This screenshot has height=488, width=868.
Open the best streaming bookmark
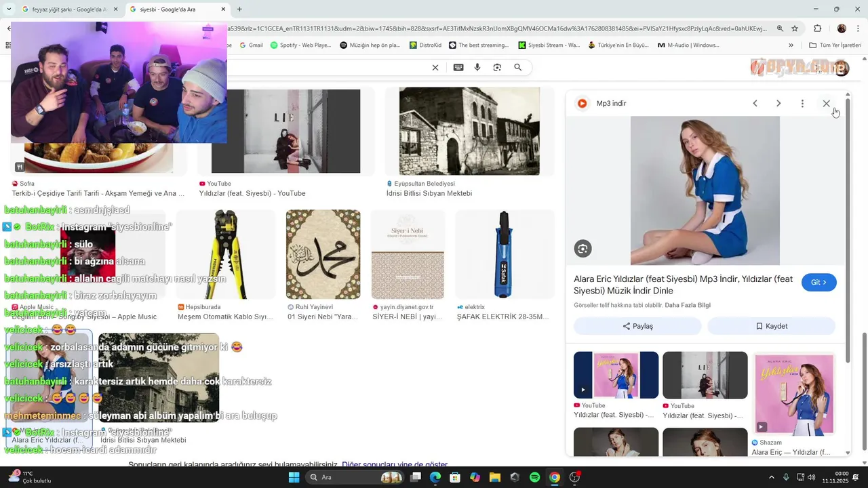coord(479,45)
